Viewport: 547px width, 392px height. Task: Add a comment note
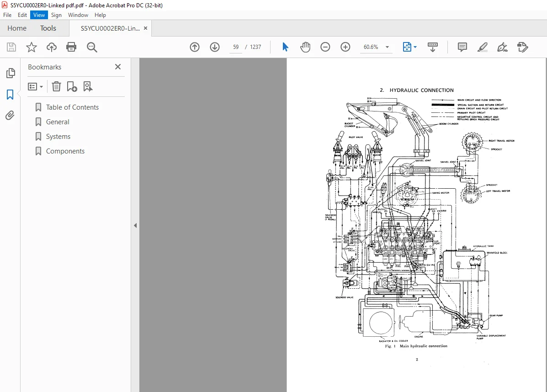pos(462,47)
